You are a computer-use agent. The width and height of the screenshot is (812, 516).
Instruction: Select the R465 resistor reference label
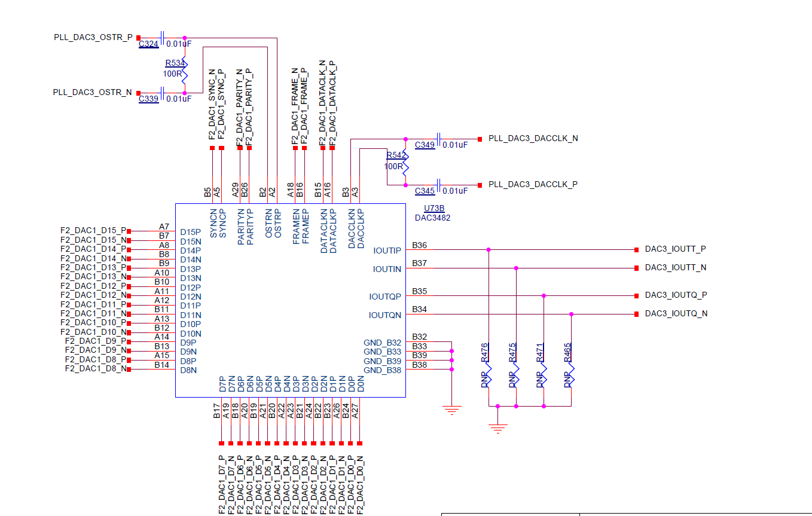[567, 353]
